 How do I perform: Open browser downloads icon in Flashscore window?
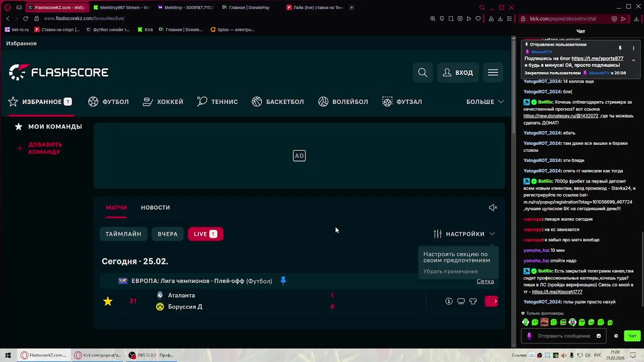[x=500, y=19]
